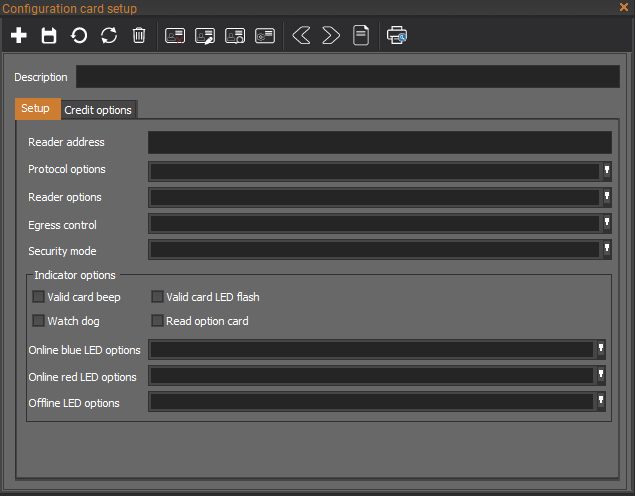Go to the next record arrow

331,36
